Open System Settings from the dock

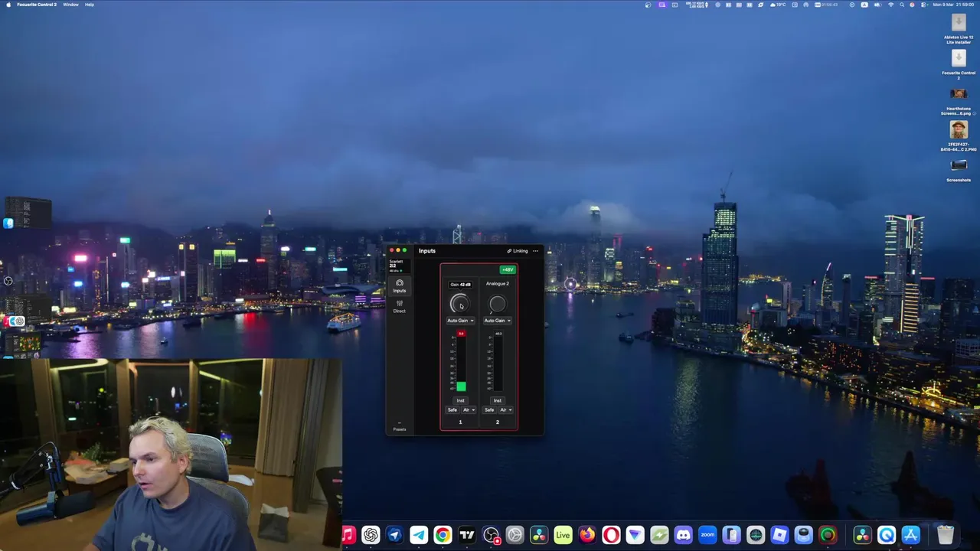coord(514,535)
